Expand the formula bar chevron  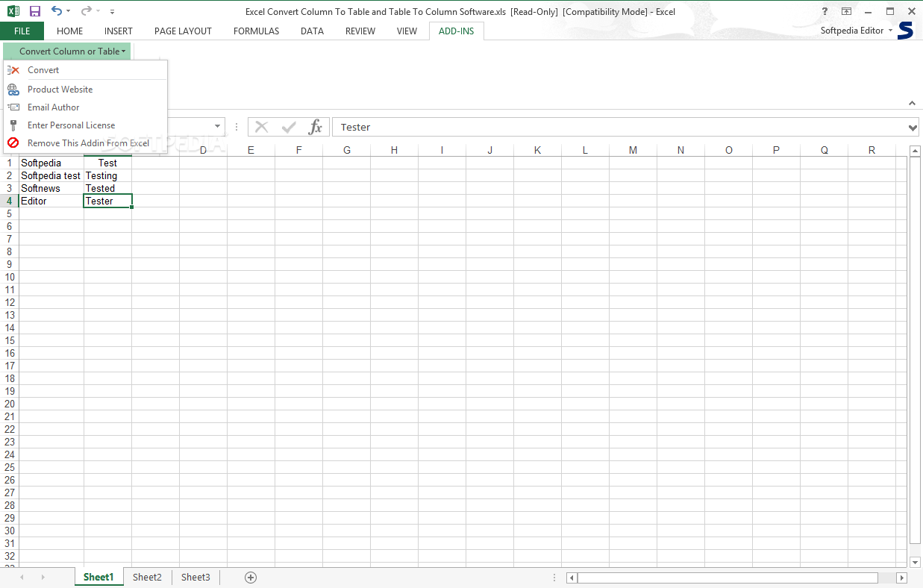pos(913,128)
